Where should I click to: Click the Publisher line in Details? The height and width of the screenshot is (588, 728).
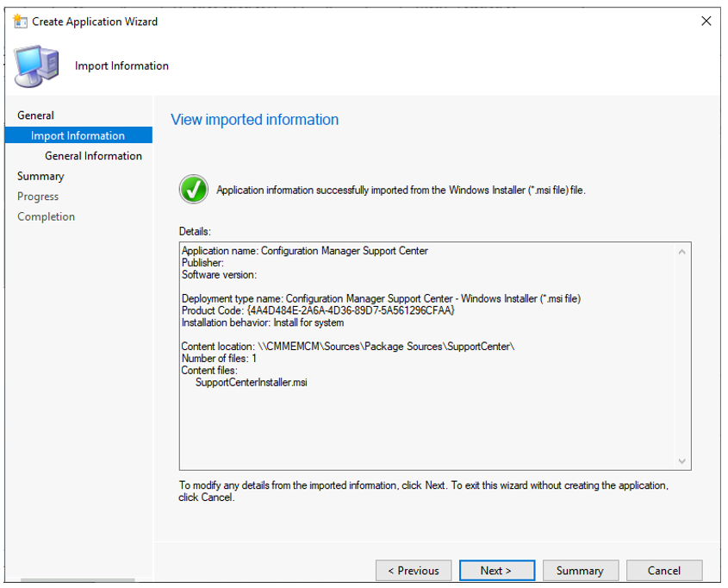[202, 262]
